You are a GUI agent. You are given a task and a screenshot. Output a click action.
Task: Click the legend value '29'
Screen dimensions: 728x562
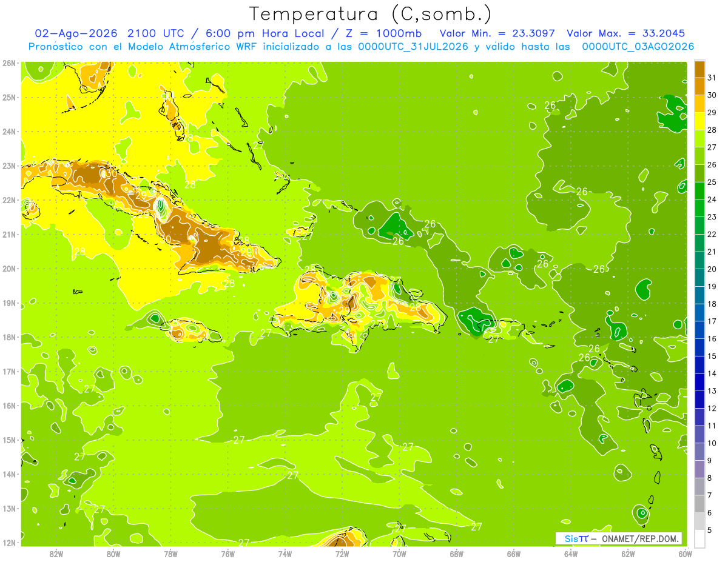(712, 113)
